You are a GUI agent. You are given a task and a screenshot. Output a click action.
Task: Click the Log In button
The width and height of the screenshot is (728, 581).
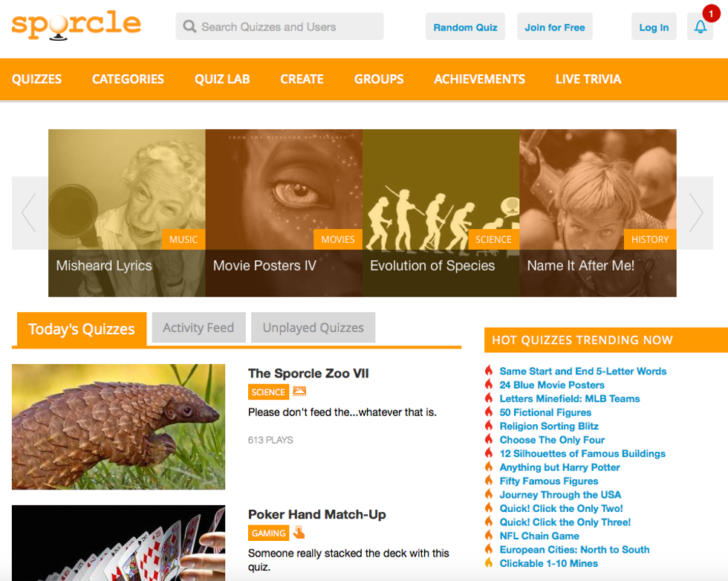click(654, 27)
